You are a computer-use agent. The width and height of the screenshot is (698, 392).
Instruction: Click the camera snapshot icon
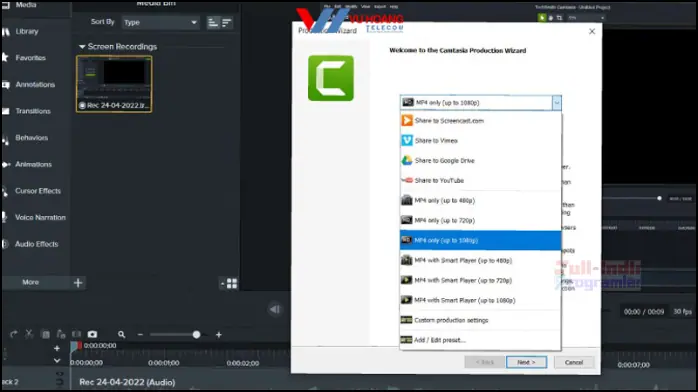click(92, 334)
